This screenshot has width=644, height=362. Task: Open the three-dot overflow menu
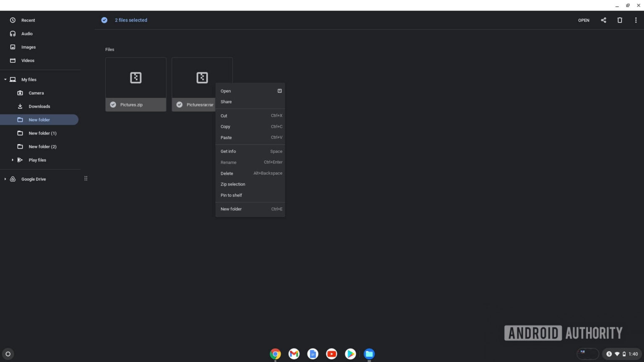point(636,20)
